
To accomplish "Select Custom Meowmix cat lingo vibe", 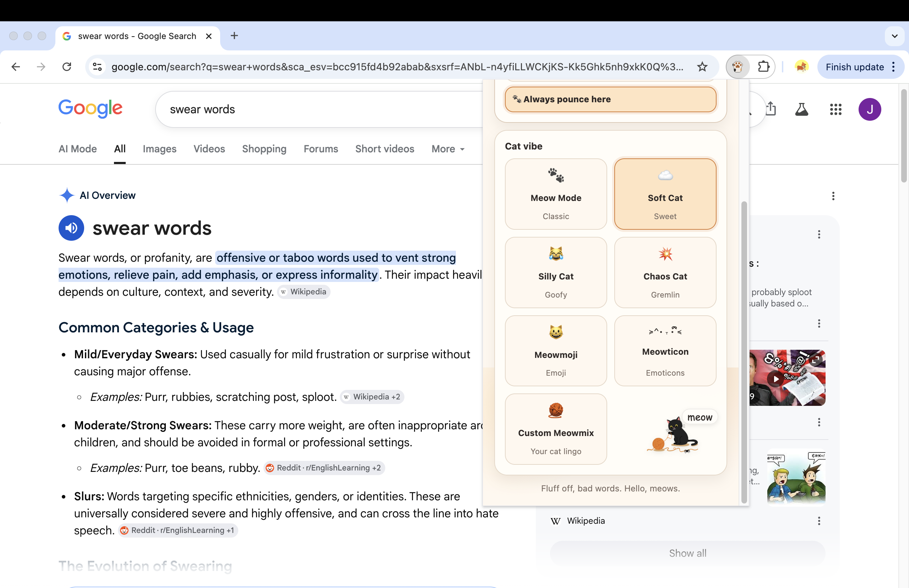I will [x=555, y=429].
